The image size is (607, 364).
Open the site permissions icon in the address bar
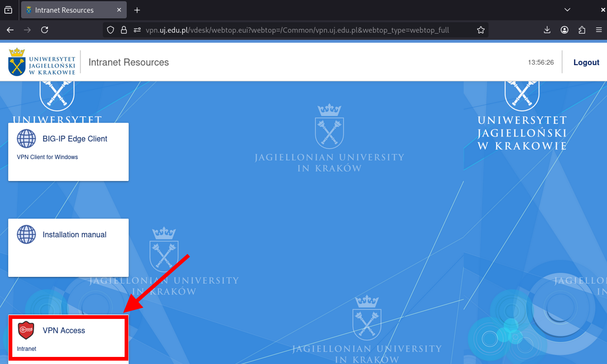(137, 30)
